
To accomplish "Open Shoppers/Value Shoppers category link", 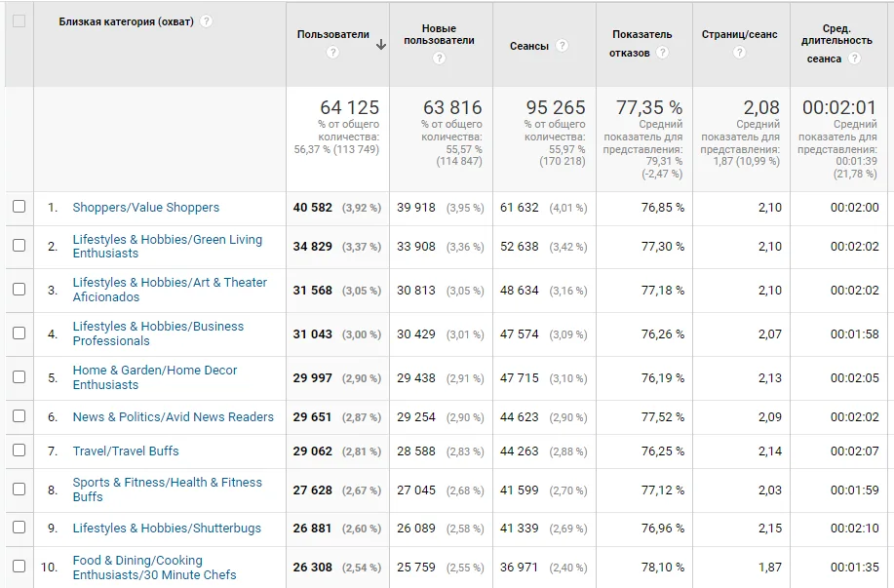I will tap(146, 208).
